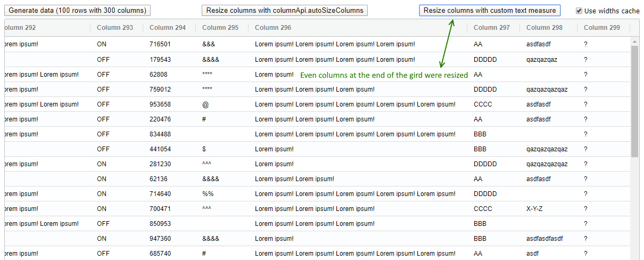Image resolution: width=644 pixels, height=260 pixels.
Task: Click the vertical scrollbar thumb
Action: point(635,101)
